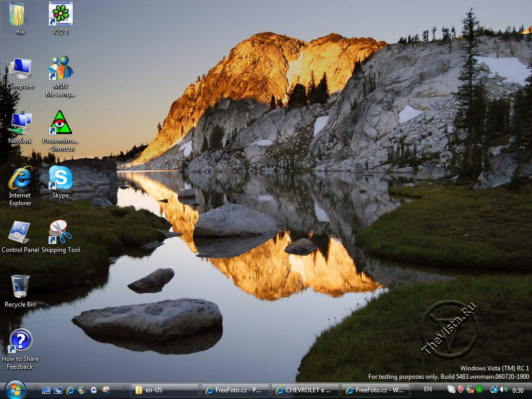532x399 pixels.
Task: Launch the ICQ 5 desktop shortcut
Action: click(60, 18)
